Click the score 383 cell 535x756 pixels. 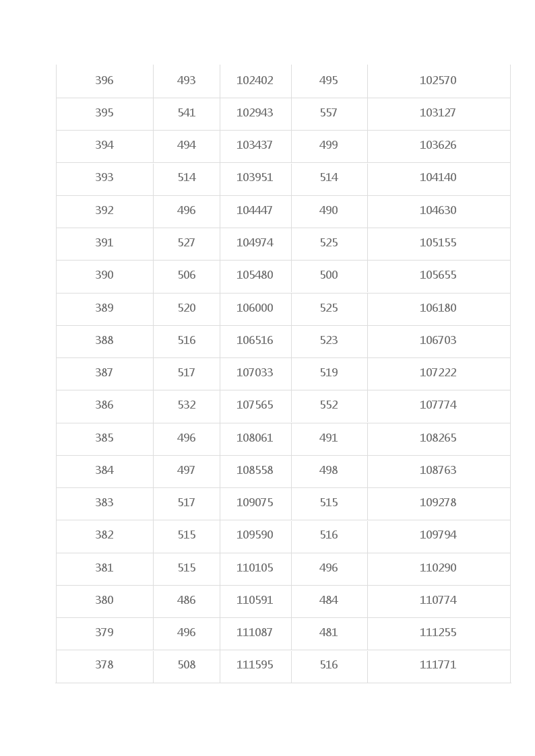tap(104, 504)
